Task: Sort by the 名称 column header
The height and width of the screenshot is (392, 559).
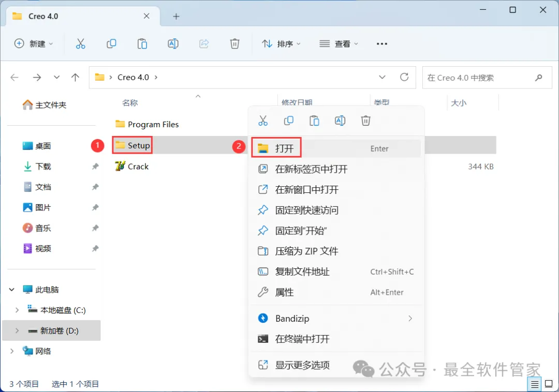Action: click(130, 103)
